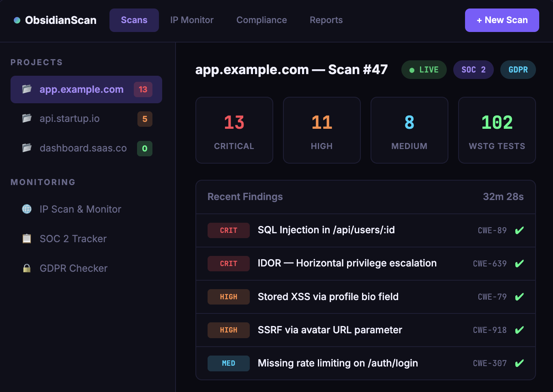553x392 pixels.
Task: Click the CWE-79 reference
Action: click(x=492, y=297)
